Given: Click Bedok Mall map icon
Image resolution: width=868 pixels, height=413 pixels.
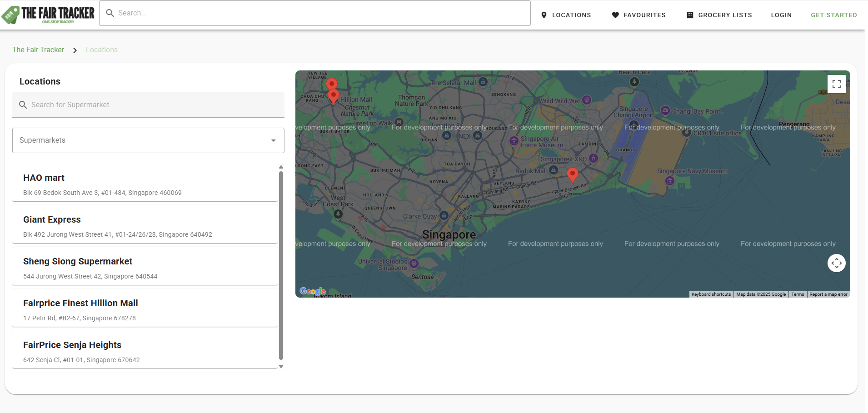Looking at the screenshot, I should [553, 170].
